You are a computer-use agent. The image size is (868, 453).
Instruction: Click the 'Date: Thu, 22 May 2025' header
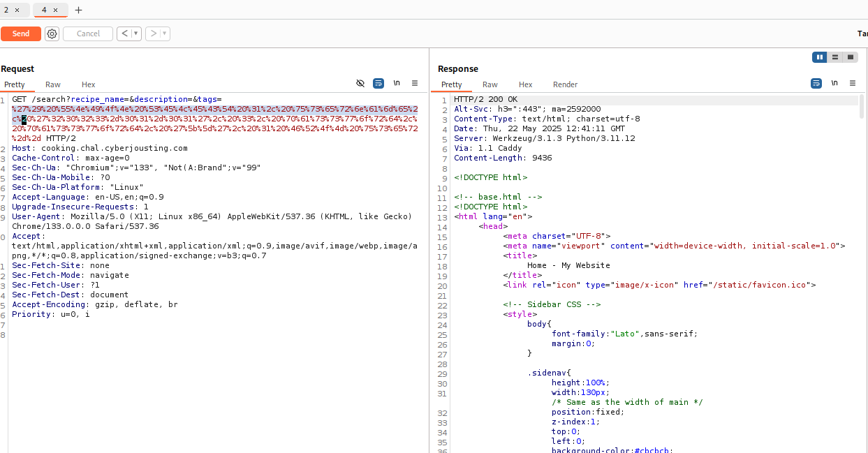[540, 129]
